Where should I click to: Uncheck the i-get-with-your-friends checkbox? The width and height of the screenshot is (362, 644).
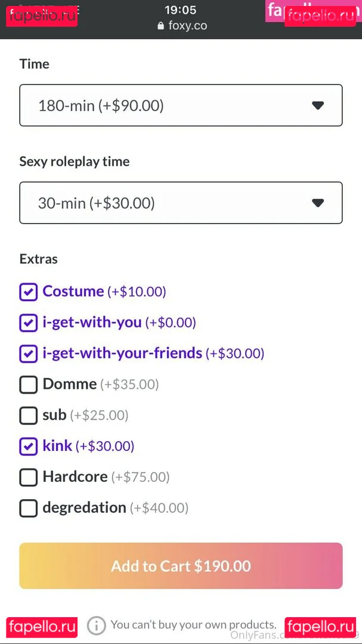(x=29, y=354)
